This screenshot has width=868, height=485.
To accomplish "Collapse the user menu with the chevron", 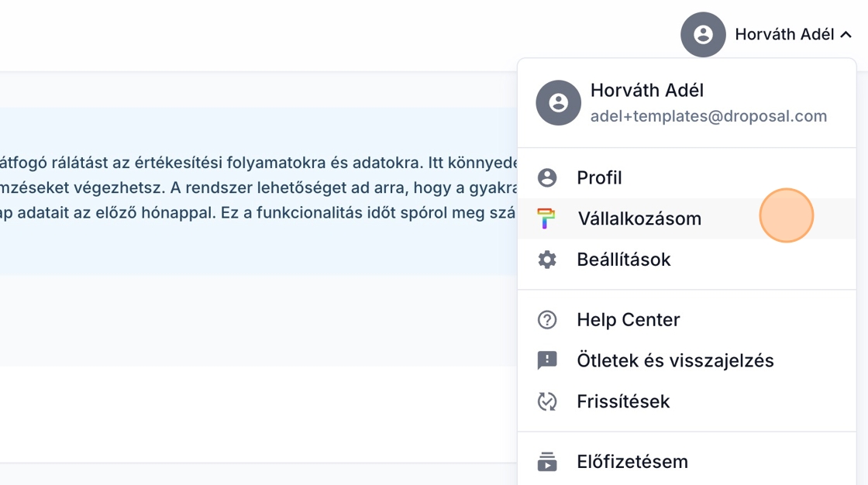I will 846,35.
